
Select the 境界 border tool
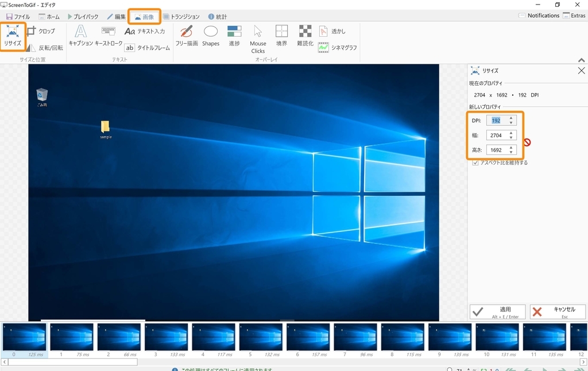click(281, 36)
